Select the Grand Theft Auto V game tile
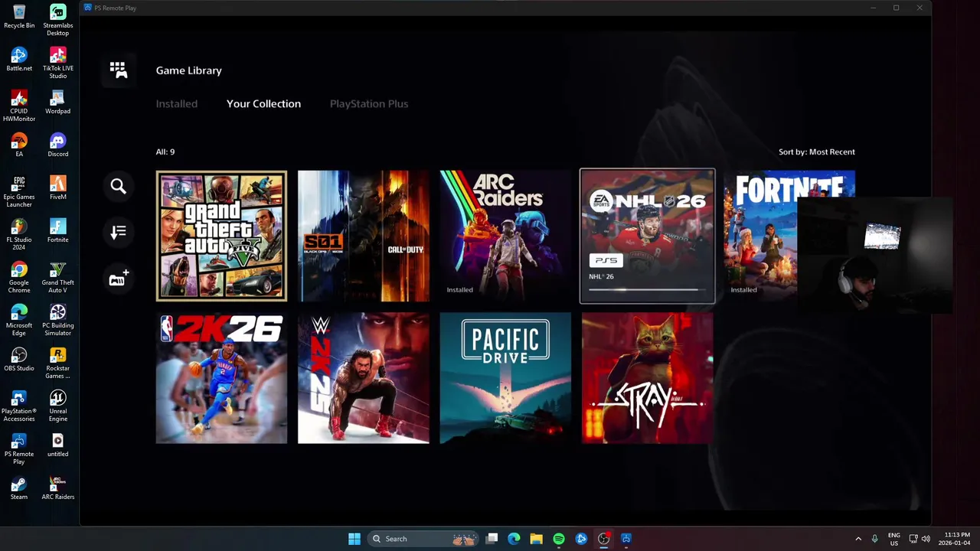980x551 pixels. click(221, 236)
